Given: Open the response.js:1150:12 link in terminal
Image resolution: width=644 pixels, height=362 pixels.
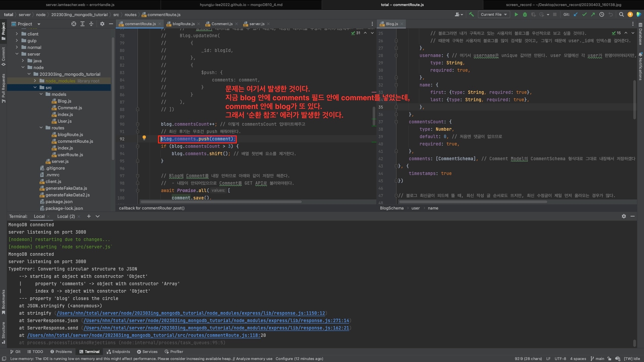Looking at the screenshot, I should click(191, 313).
